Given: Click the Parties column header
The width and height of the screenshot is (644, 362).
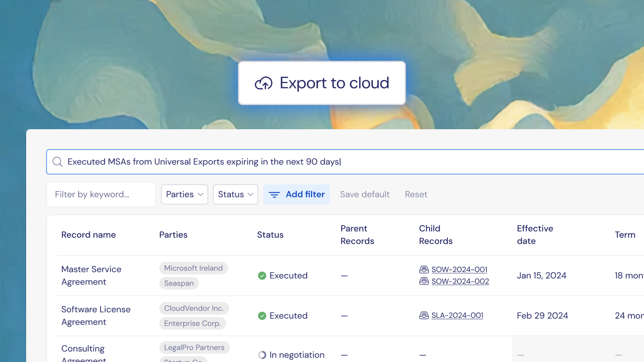Looking at the screenshot, I should point(174,235).
